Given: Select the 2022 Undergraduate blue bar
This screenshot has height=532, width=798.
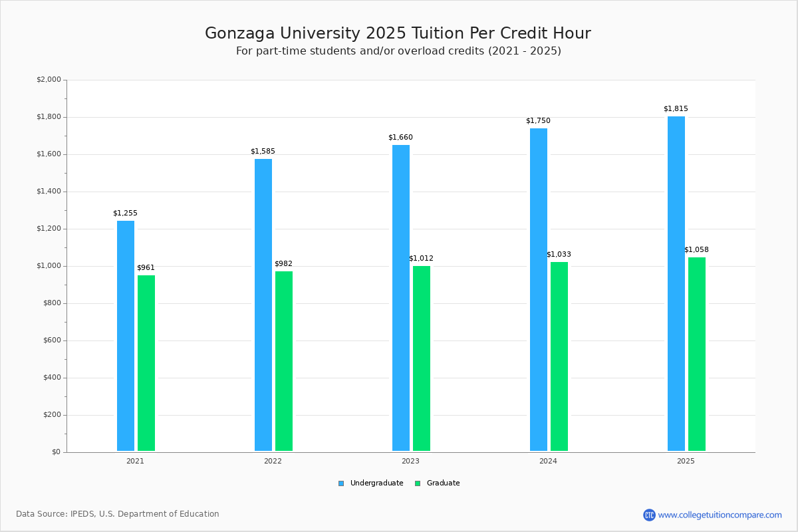Looking at the screenshot, I should click(x=263, y=305).
